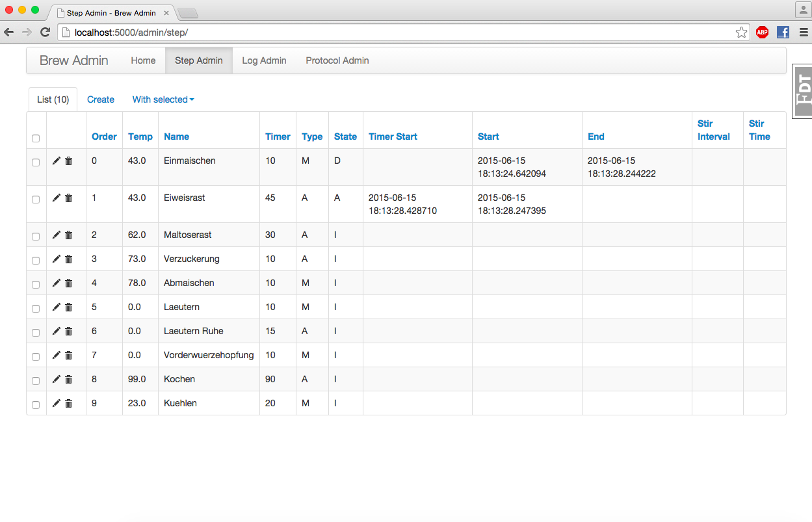Screen dimensions: 812x522
Task: Click the trash delete icon for Eiweisrast
Action: click(x=69, y=198)
